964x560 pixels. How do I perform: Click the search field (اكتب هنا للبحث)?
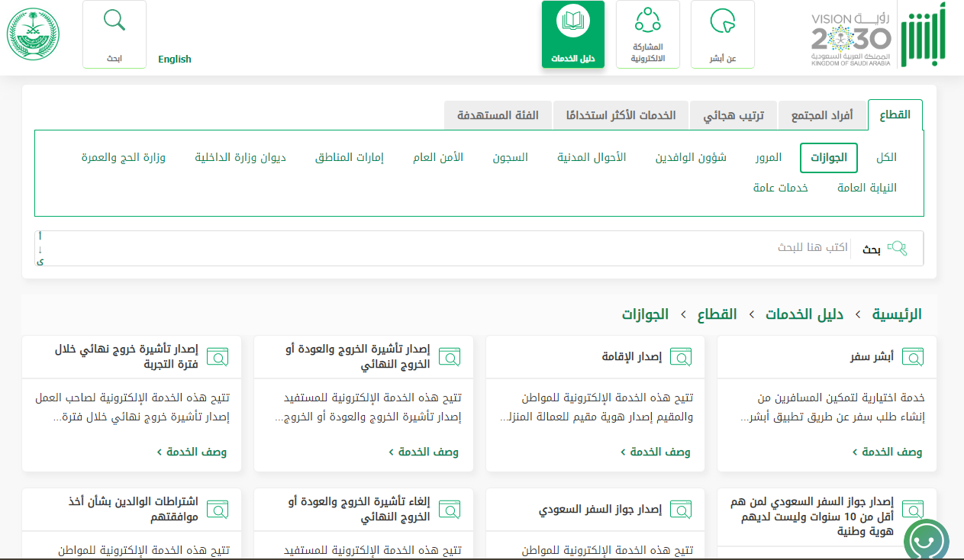pos(458,248)
